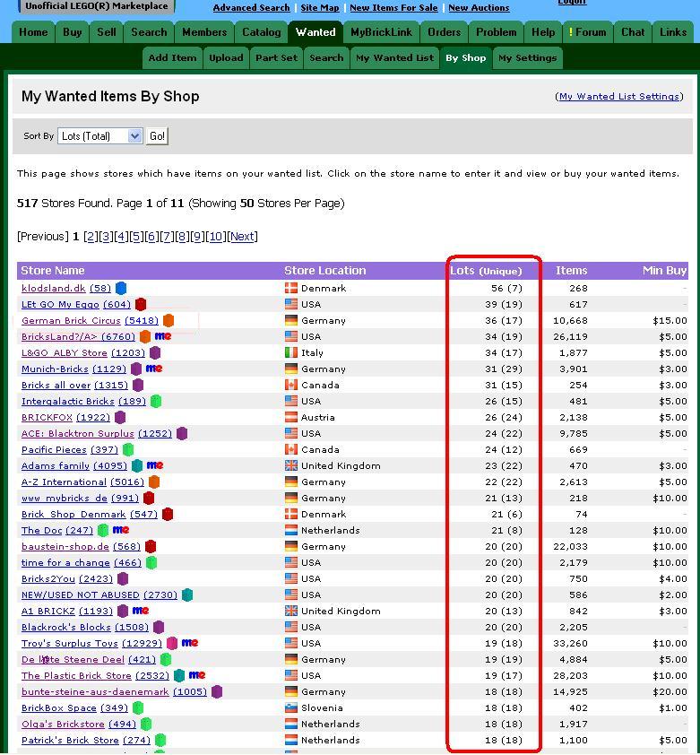This screenshot has height=755, width=700.
Task: Click purple icon beside Bricks2You
Action: pos(124,578)
